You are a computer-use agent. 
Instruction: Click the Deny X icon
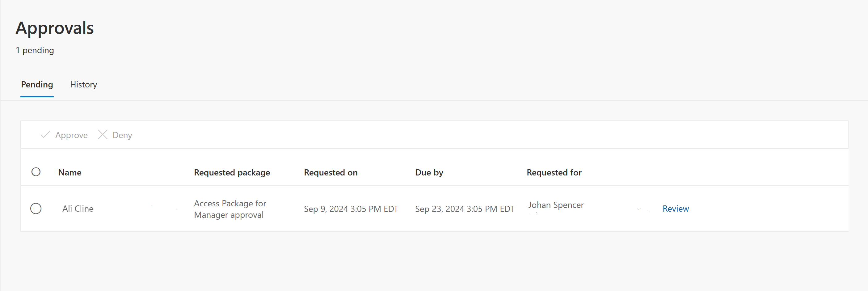103,135
